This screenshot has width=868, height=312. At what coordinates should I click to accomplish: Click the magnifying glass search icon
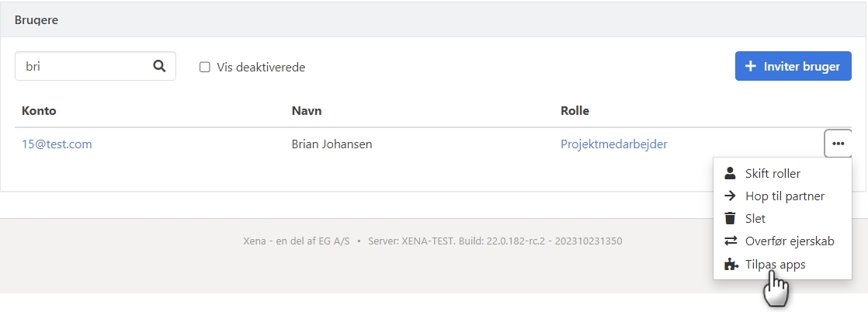(159, 66)
